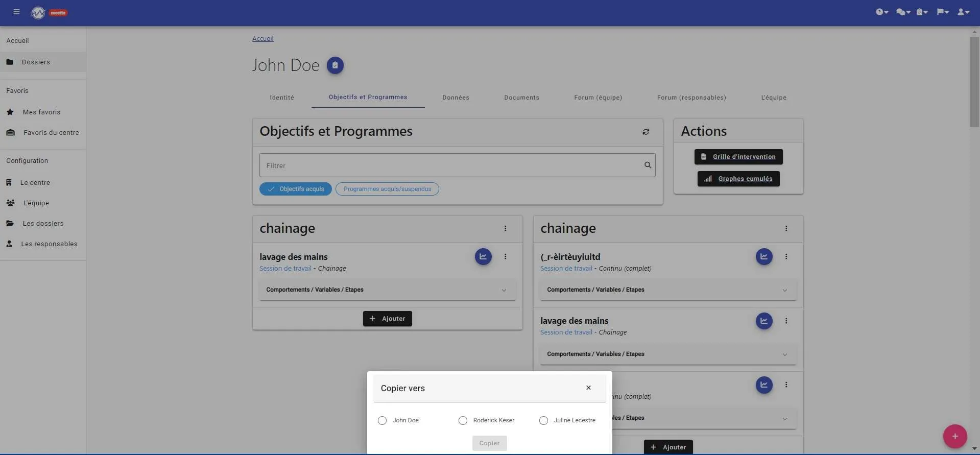Open the graph for (_r-èirtèuyiuitd
980x455 pixels.
pyautogui.click(x=763, y=256)
